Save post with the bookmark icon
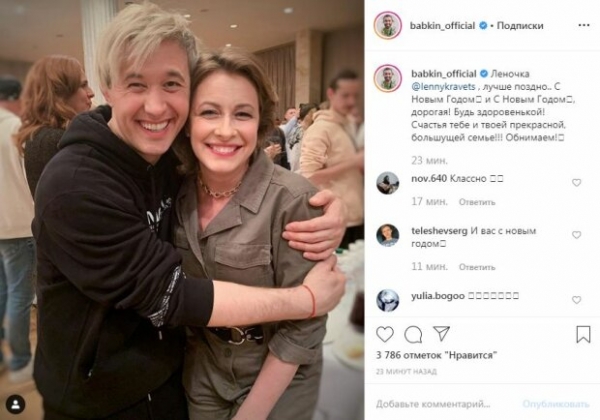The width and height of the screenshot is (600, 420). [583, 334]
